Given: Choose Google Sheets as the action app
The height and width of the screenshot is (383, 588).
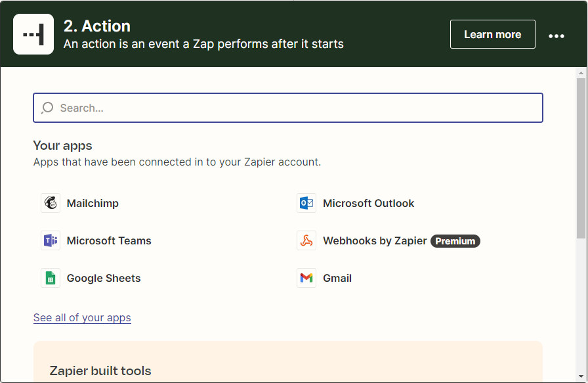Looking at the screenshot, I should (104, 279).
